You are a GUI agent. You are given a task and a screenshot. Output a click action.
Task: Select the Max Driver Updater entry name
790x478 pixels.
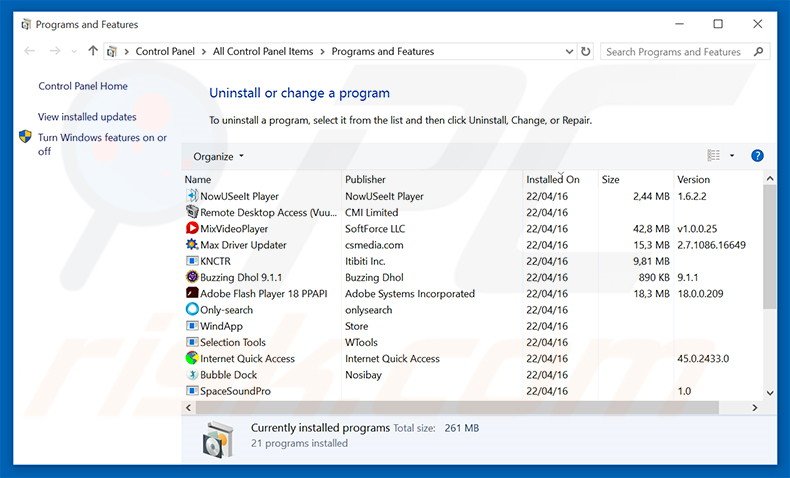point(243,245)
